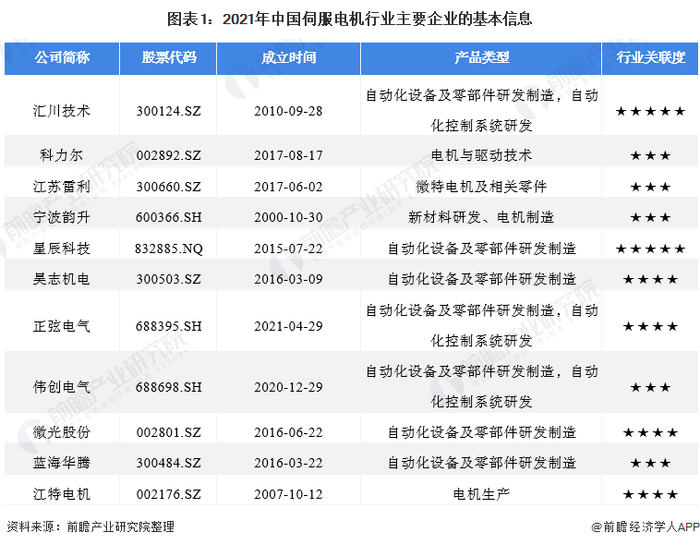Screen dimensions: 700x546
Task: Click stock code 688698.SH
Action: pos(169,387)
